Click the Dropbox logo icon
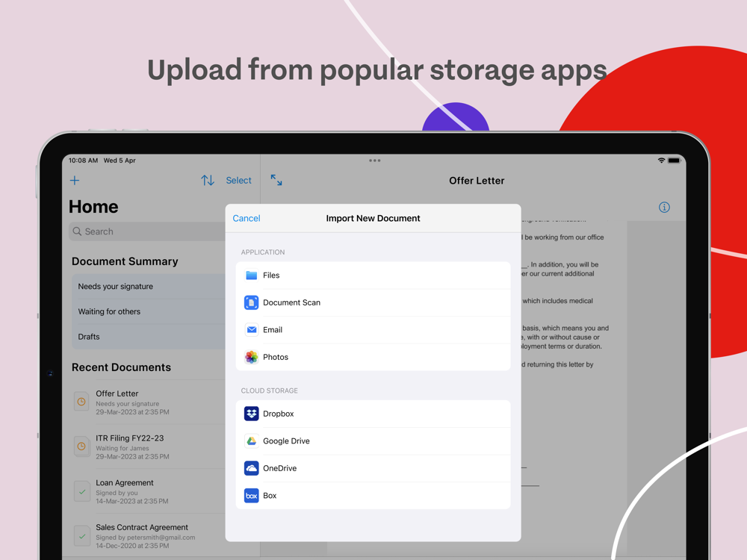Screen dimensions: 747x560 (252, 414)
